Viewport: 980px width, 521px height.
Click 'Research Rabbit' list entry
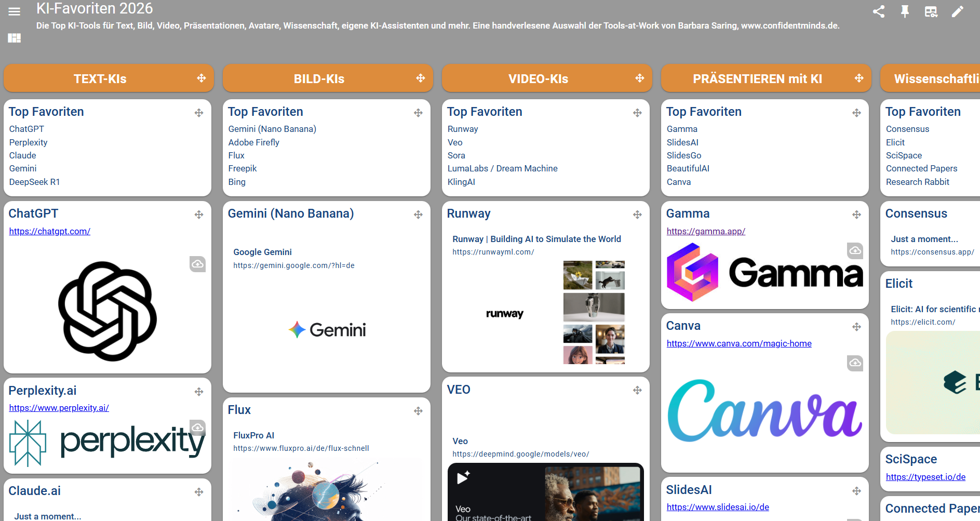click(917, 182)
